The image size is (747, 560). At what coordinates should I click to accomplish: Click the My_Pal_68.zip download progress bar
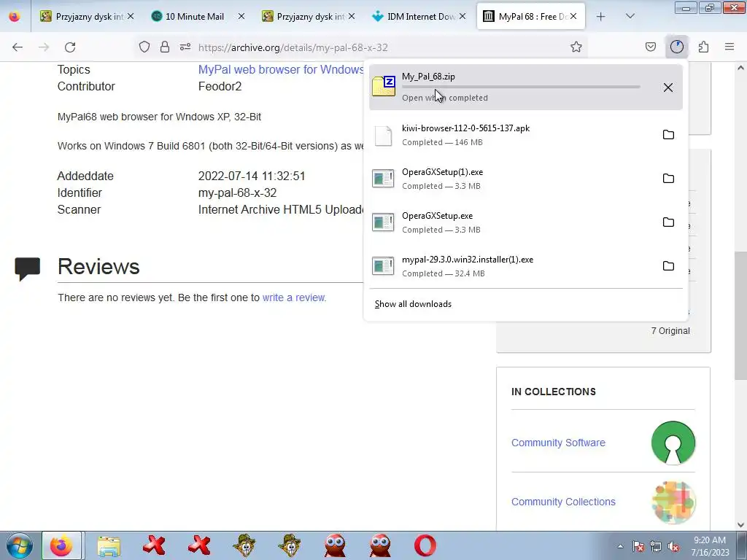tap(521, 87)
